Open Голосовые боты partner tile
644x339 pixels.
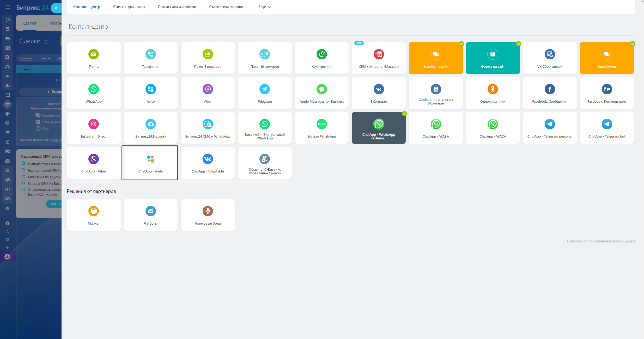pyautogui.click(x=208, y=215)
